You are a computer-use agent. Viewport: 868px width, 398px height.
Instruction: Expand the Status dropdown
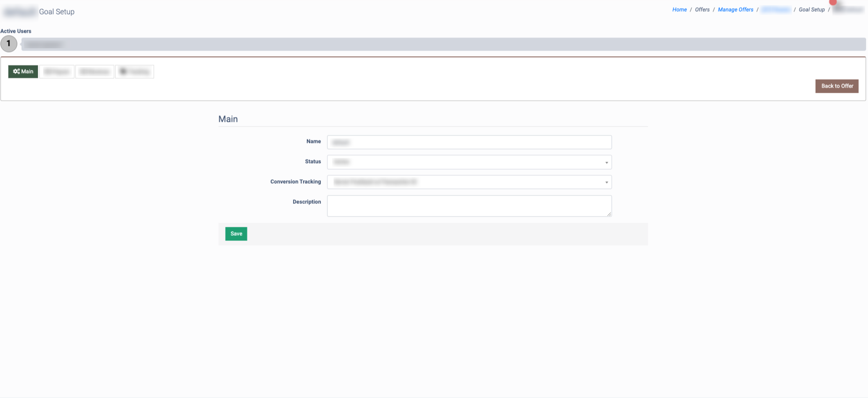[x=469, y=162]
